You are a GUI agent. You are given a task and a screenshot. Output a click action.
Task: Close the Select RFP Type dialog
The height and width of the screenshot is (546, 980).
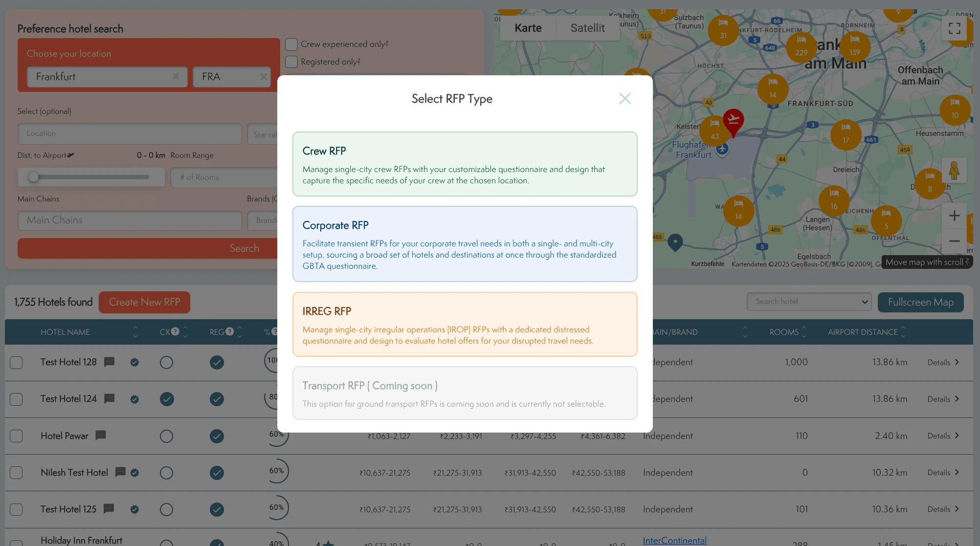click(624, 99)
